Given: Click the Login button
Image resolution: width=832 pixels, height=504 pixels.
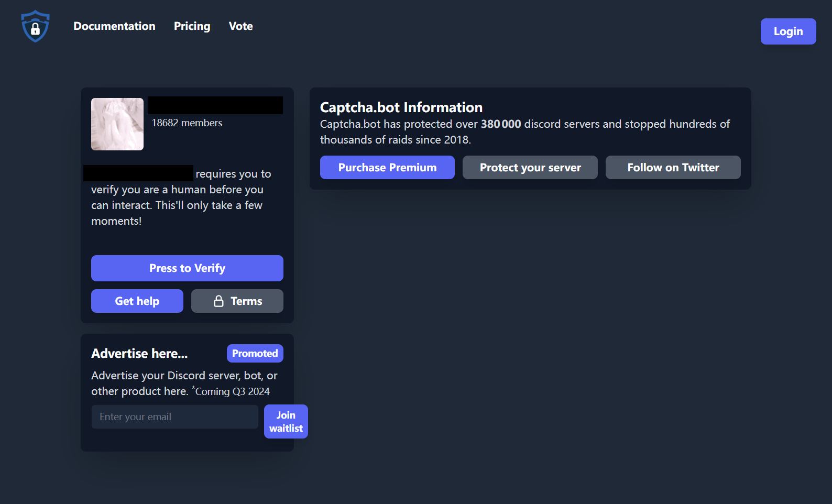Looking at the screenshot, I should point(788,31).
